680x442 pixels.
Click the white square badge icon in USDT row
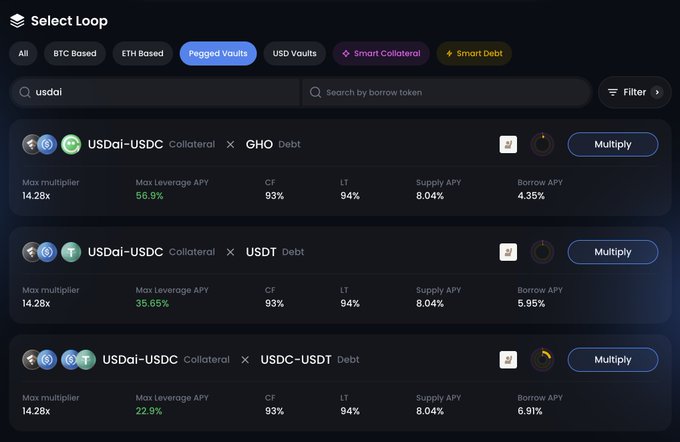pyautogui.click(x=508, y=252)
